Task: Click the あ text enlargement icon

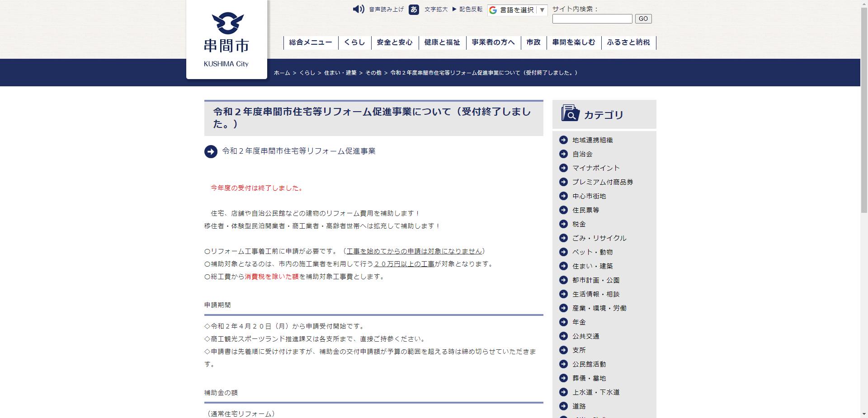Action: [x=414, y=9]
